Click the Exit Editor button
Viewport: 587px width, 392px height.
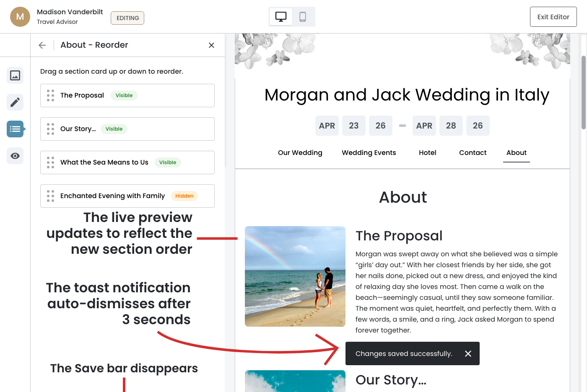553,17
